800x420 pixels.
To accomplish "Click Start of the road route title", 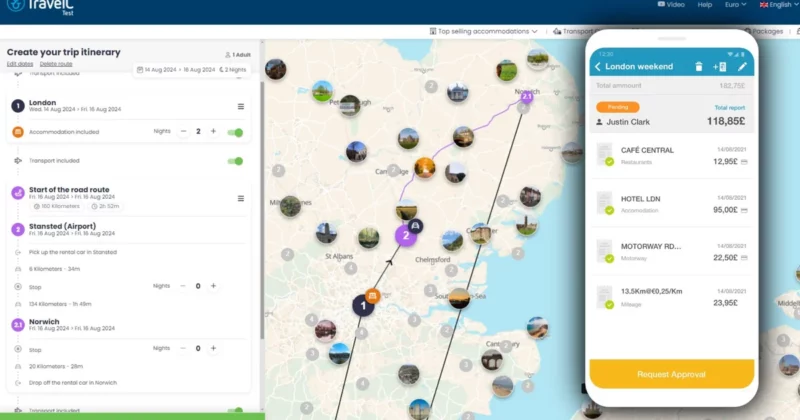I will [x=69, y=189].
